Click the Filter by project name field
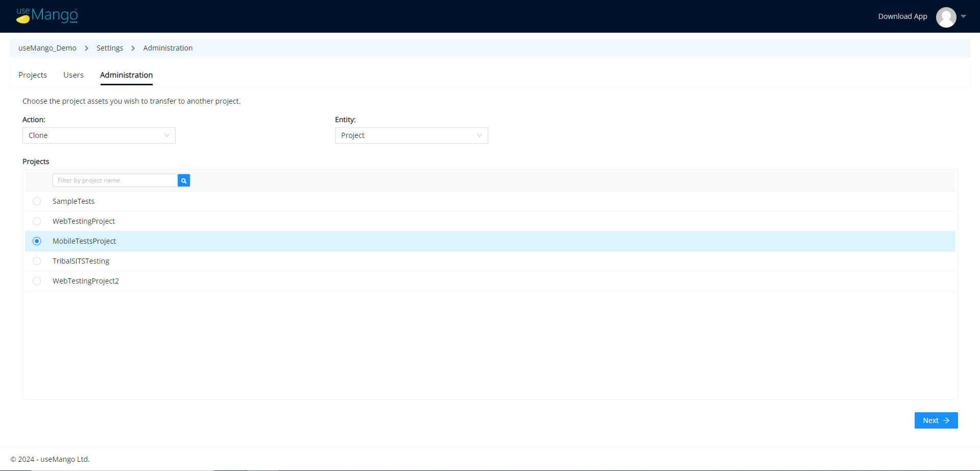The width and height of the screenshot is (980, 471). coord(115,180)
